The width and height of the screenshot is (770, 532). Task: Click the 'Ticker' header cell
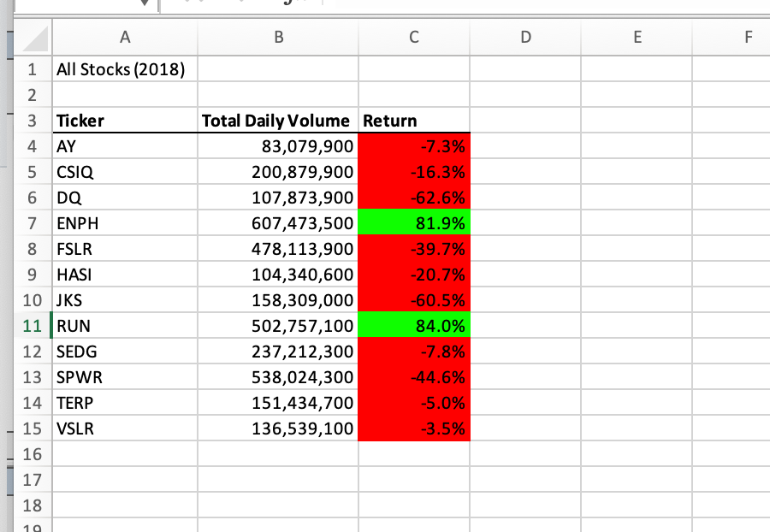point(125,121)
